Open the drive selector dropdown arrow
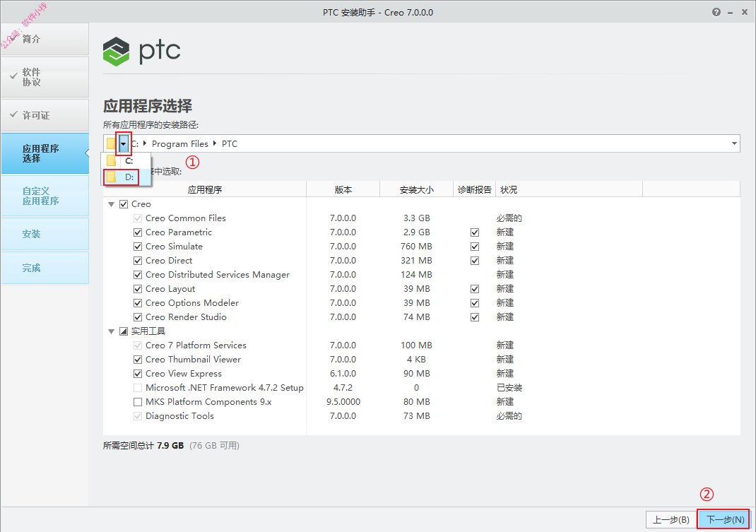This screenshot has width=756, height=532. point(124,143)
